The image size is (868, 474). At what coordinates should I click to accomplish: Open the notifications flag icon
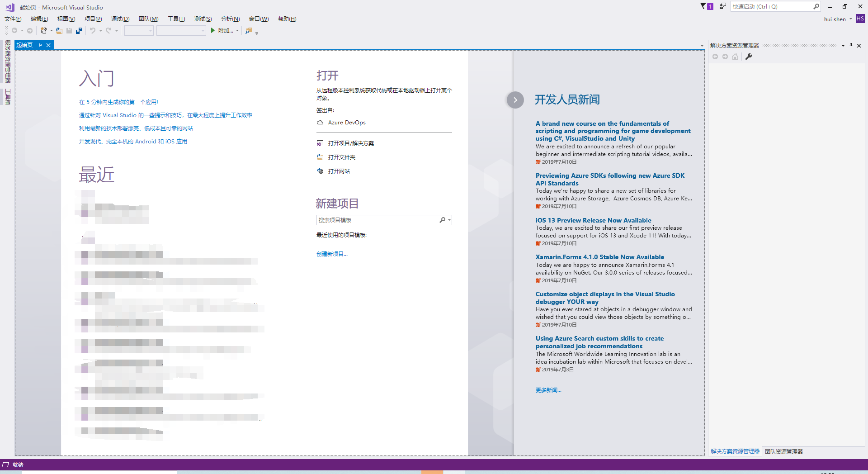pyautogui.click(x=707, y=6)
